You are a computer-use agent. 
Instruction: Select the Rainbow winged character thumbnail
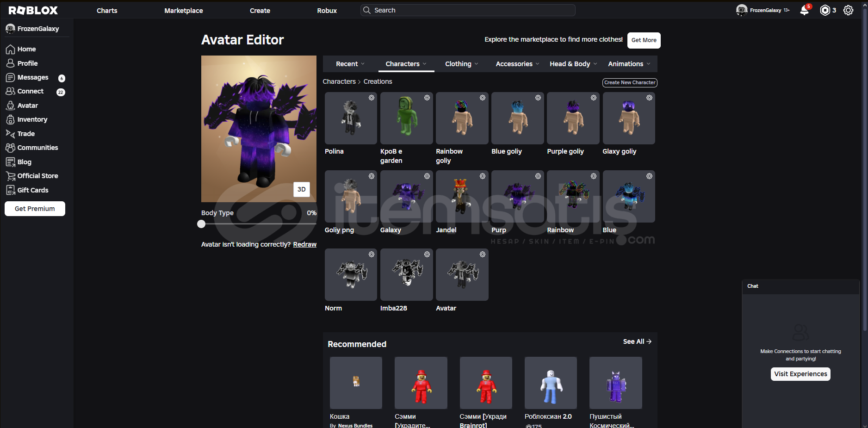tap(573, 197)
